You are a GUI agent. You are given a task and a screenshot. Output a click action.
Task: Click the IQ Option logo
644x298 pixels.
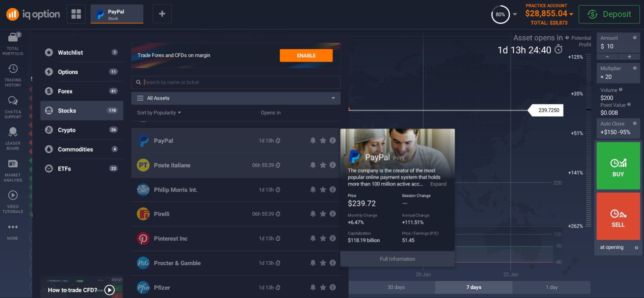click(33, 14)
